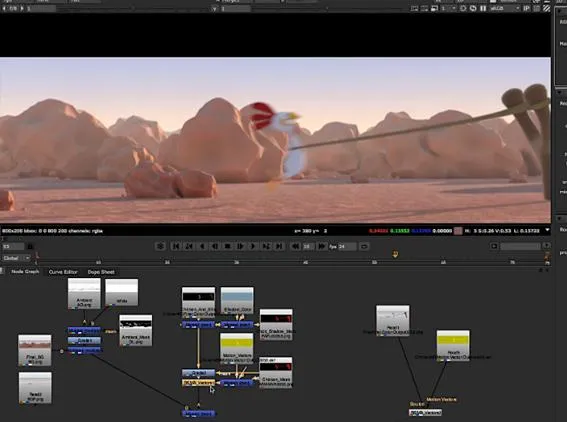Jump to the first frame in the viewer
The height and width of the screenshot is (422, 567).
click(176, 246)
